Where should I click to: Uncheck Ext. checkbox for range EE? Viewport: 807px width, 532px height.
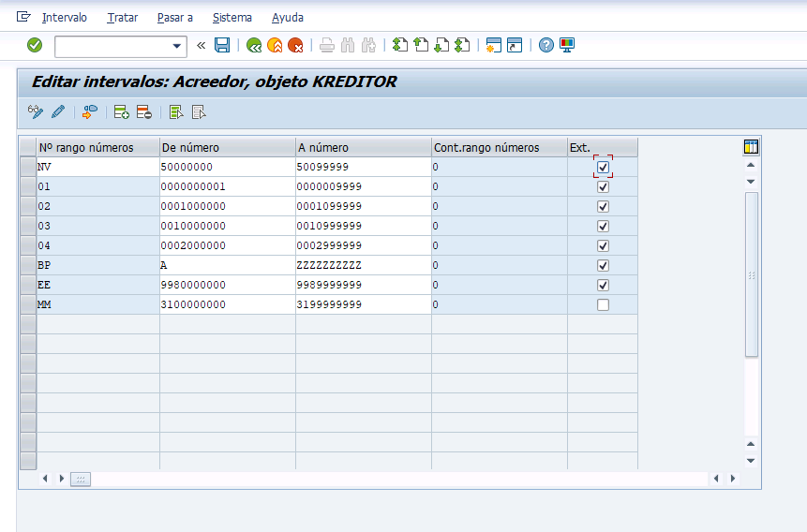603,285
